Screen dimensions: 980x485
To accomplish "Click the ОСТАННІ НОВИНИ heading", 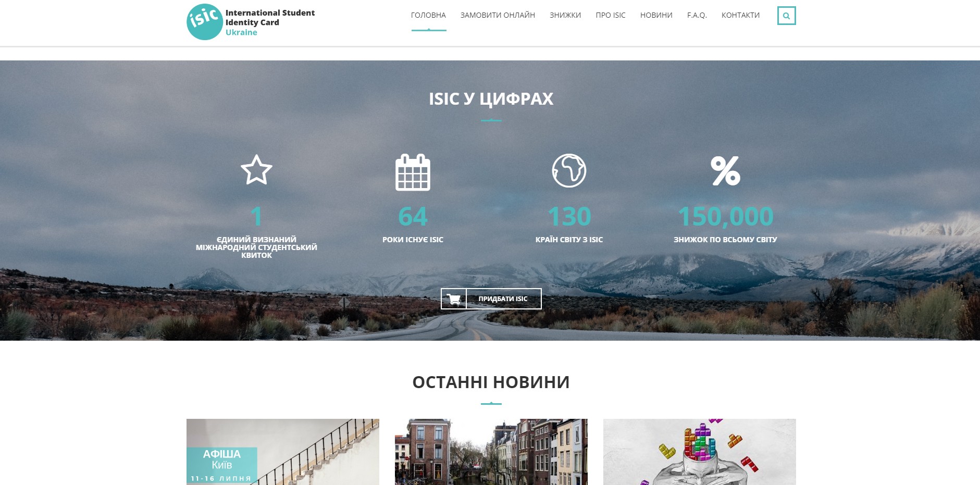I will tap(491, 382).
